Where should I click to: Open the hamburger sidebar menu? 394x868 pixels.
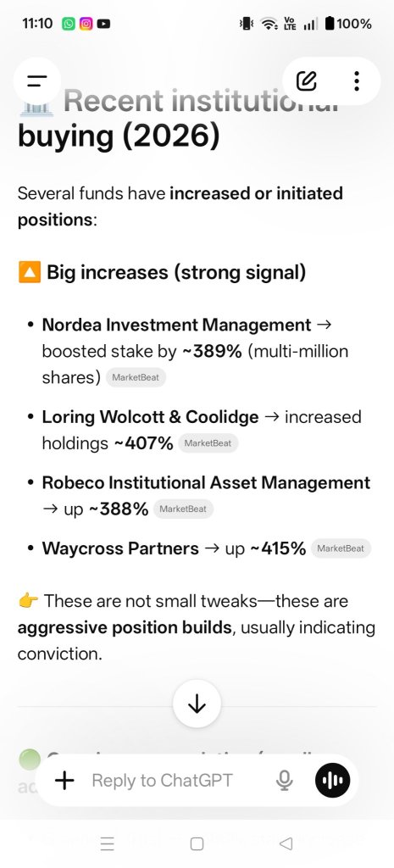tap(37, 81)
